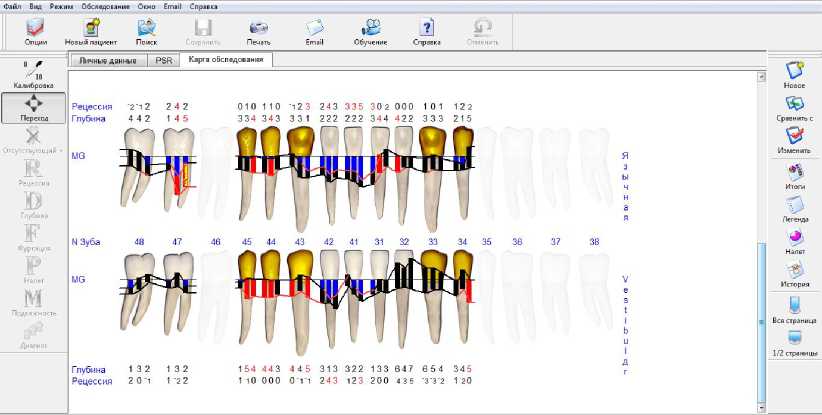Screen dimensions: 822x415
Task: Click the greyed Сохранить disk icon
Action: click(203, 30)
